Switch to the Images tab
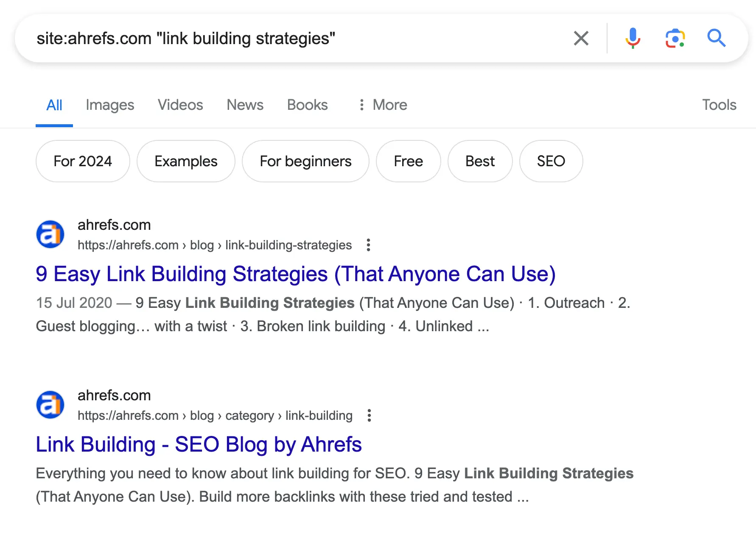Image resolution: width=756 pixels, height=536 pixels. click(110, 105)
